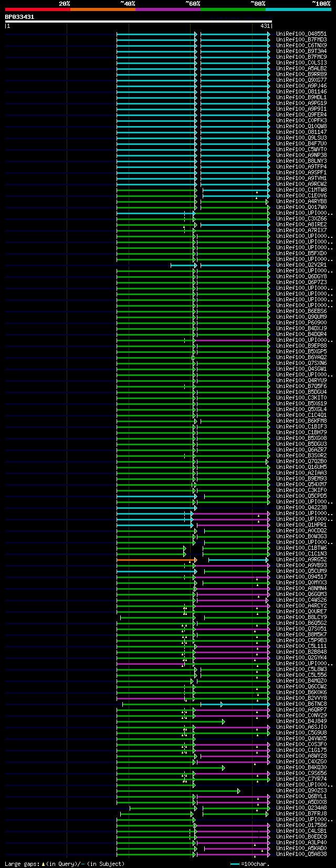This screenshot has width=336, height=868.
Task: Click the purple ~60% legend color segment
Action: [168, 9]
